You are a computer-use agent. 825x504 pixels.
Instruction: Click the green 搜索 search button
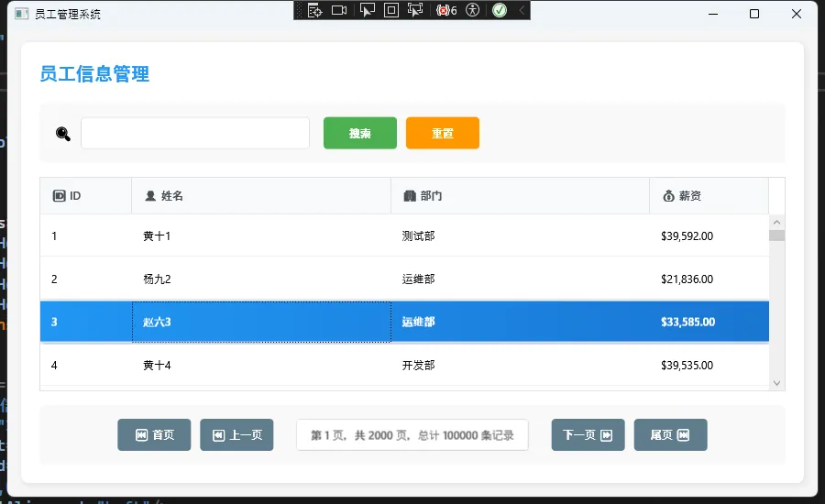pos(359,133)
